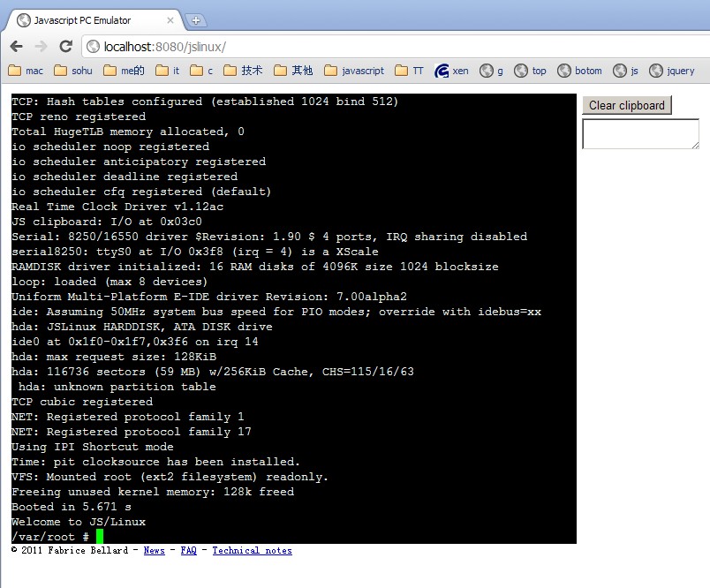The width and height of the screenshot is (710, 588).
Task: Open the 技术 bookmark folder
Action: point(243,71)
